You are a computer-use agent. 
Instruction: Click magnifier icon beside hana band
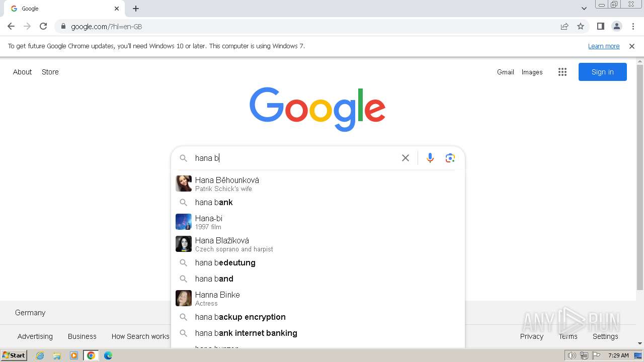(184, 279)
